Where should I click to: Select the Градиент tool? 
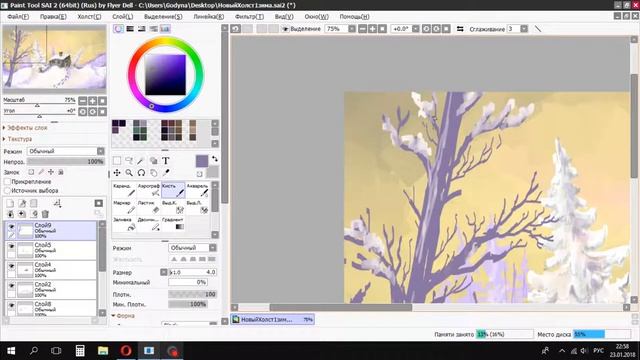pyautogui.click(x=173, y=224)
